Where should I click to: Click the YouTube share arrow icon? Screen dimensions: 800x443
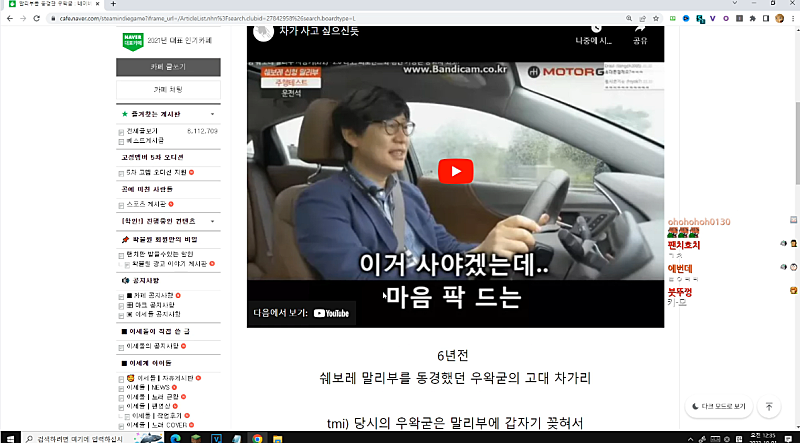640,29
